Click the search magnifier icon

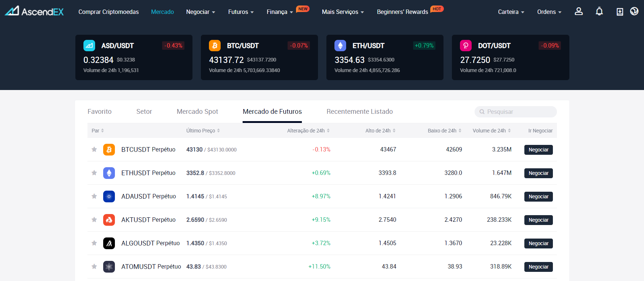(482, 112)
